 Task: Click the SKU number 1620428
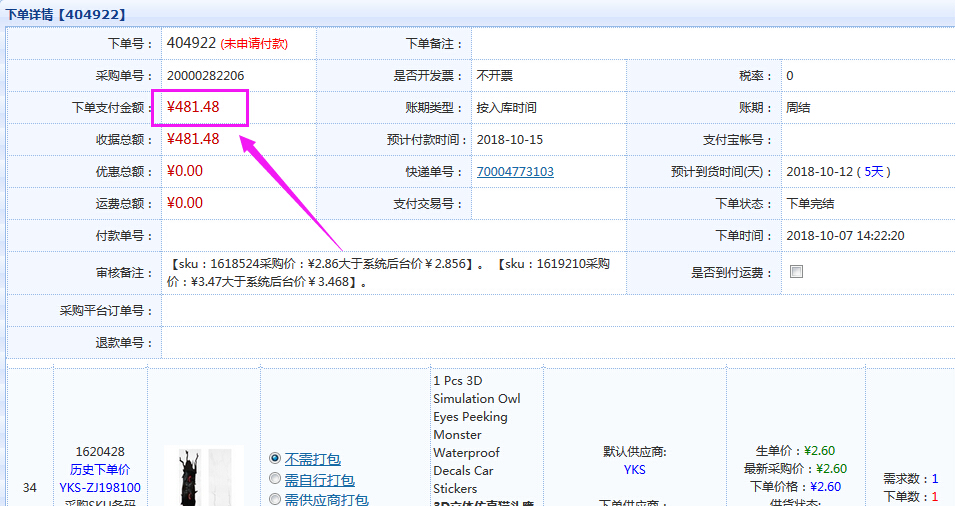point(100,452)
